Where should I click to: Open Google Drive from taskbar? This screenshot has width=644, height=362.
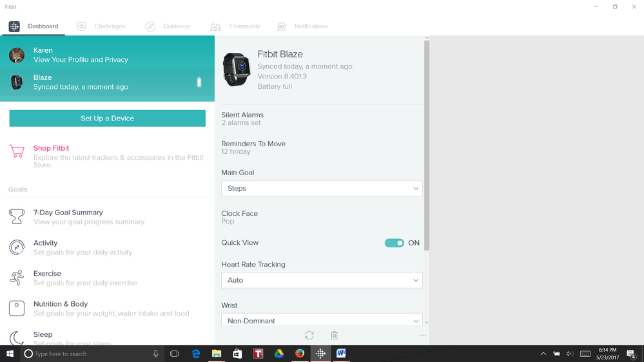pos(279,354)
